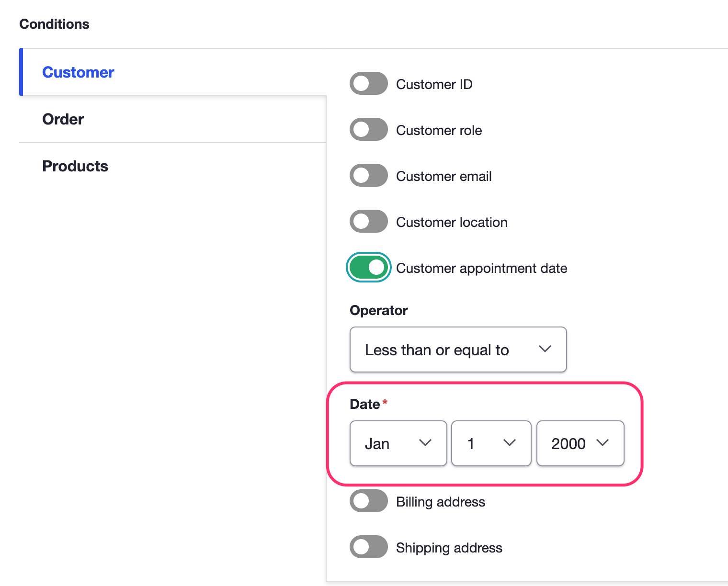Disable the Customer appointment date toggle
This screenshot has height=586, width=728.
368,268
